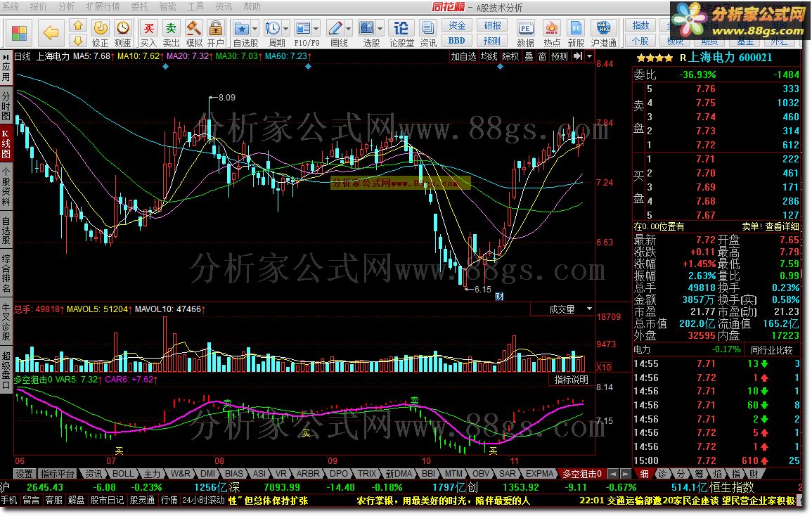The width and height of the screenshot is (812, 516).
Task: Open the 修正 (correction) tool
Action: (x=101, y=33)
